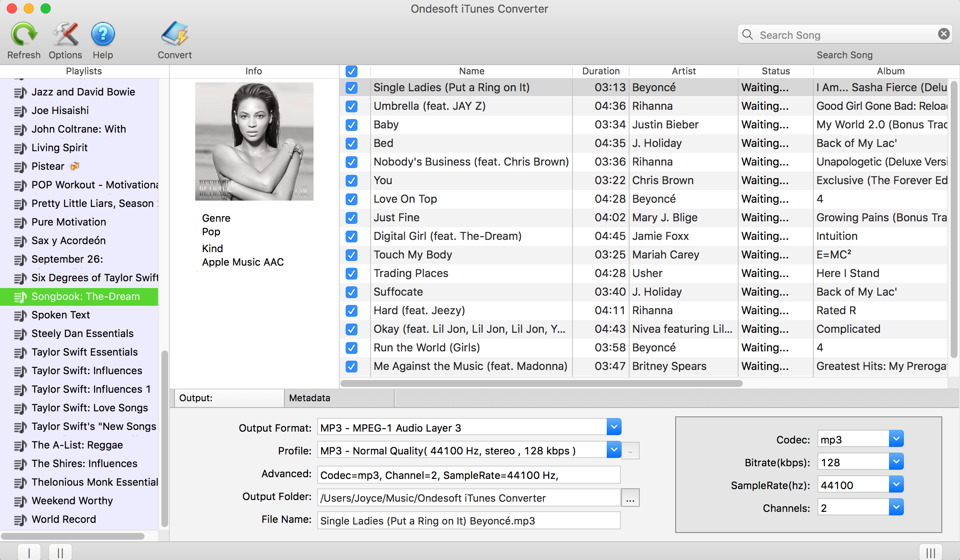Select Six Degrees of Taylor Swift playlist
The image size is (960, 560).
tap(95, 278)
